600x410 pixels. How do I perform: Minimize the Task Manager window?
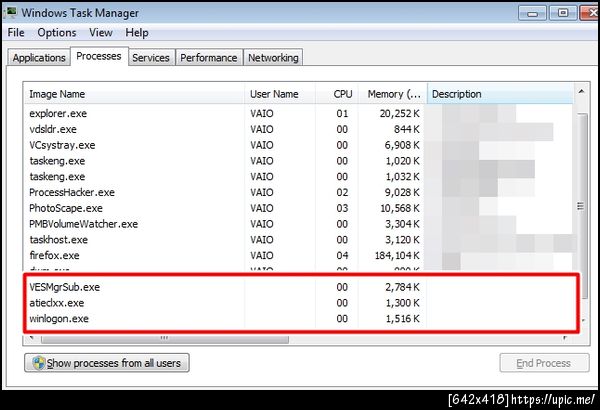[532, 13]
